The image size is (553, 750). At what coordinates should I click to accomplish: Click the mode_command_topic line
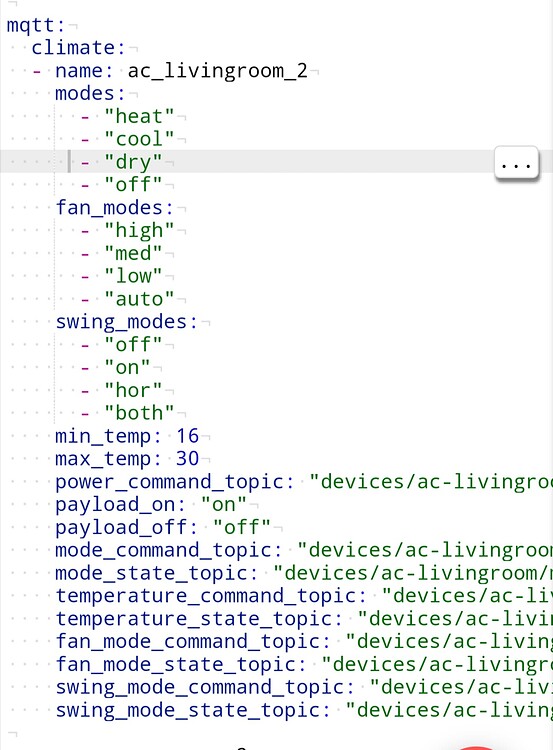tap(304, 550)
